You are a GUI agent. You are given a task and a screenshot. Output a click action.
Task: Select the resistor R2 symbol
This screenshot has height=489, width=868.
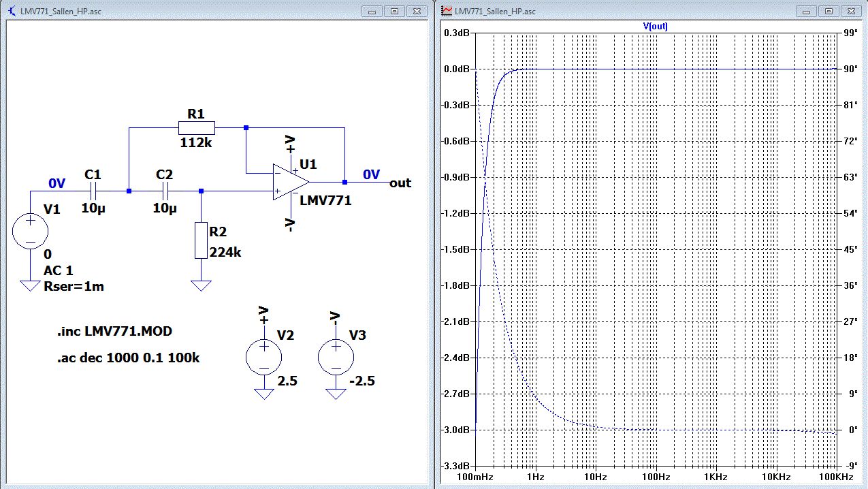pos(201,240)
